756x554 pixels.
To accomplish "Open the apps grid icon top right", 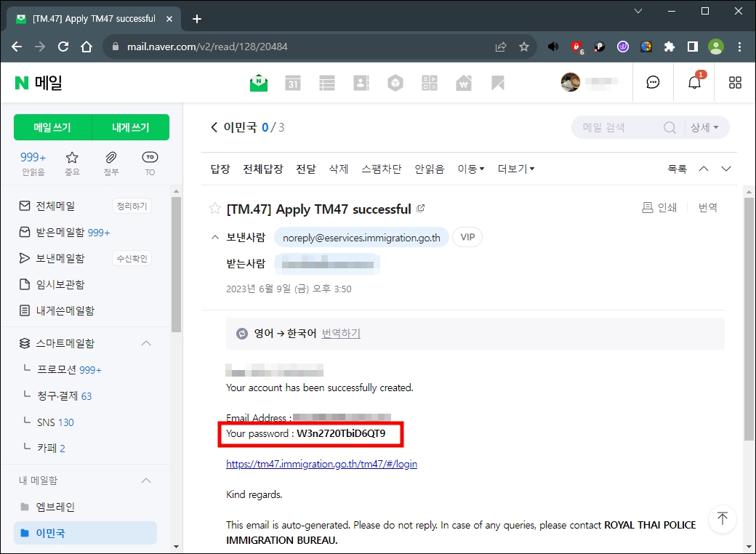I will [x=734, y=82].
